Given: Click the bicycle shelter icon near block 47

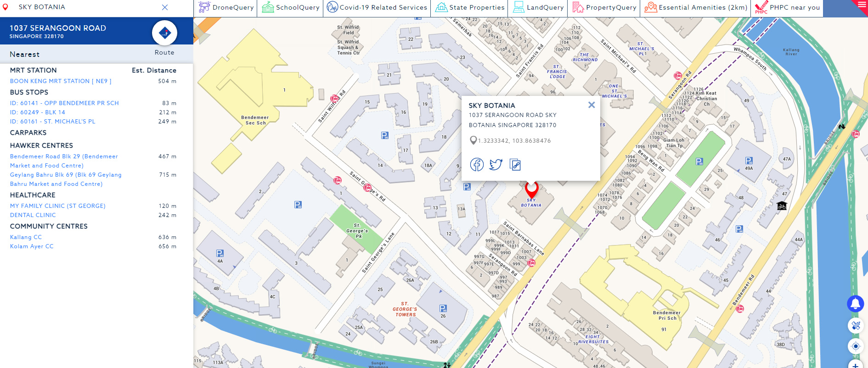Looking at the screenshot, I should point(782,206).
